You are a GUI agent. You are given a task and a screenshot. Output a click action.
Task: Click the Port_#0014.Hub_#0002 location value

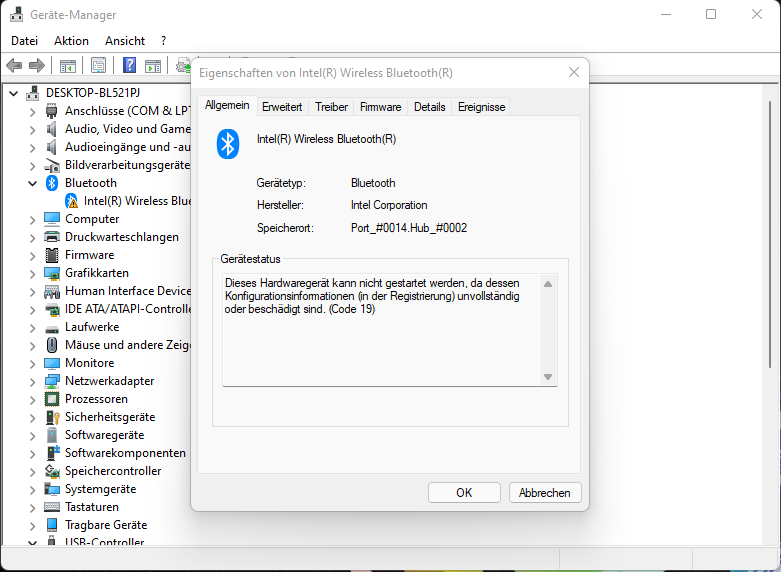[409, 228]
